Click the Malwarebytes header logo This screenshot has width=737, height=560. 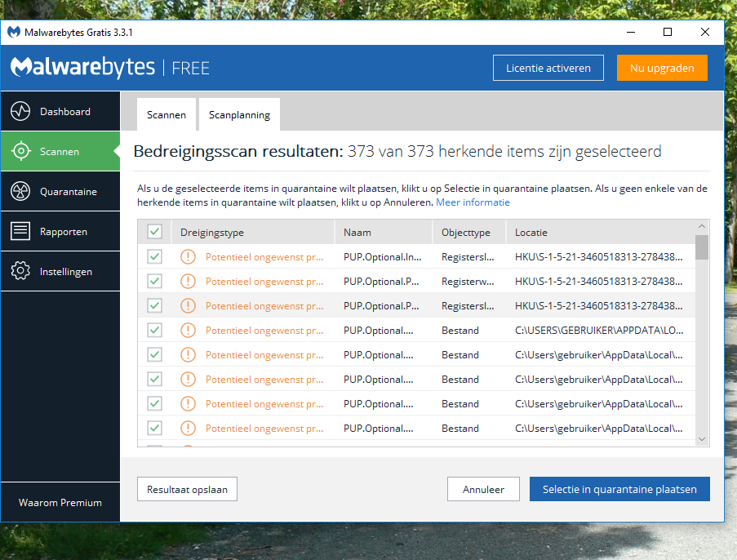tap(82, 67)
